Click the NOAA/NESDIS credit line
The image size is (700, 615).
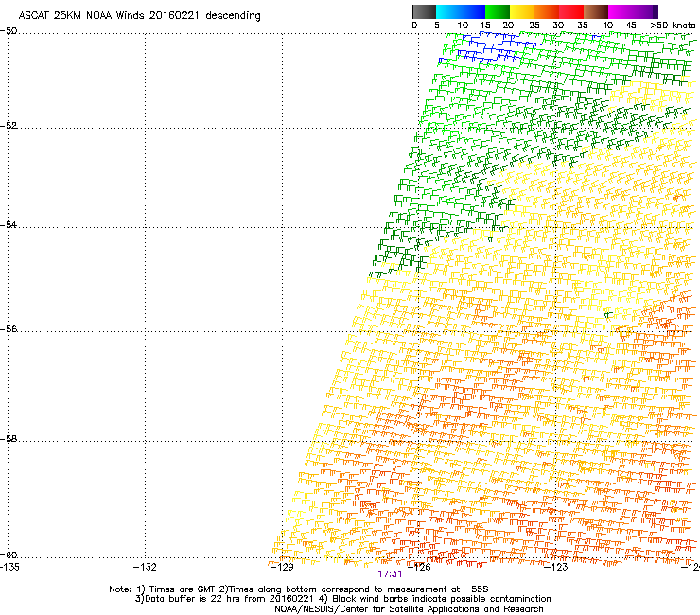click(409, 609)
